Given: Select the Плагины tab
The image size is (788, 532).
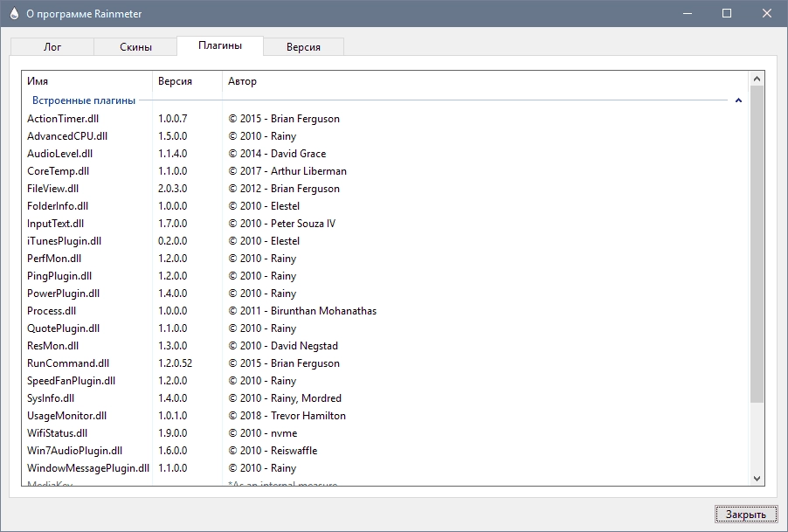Looking at the screenshot, I should [220, 45].
